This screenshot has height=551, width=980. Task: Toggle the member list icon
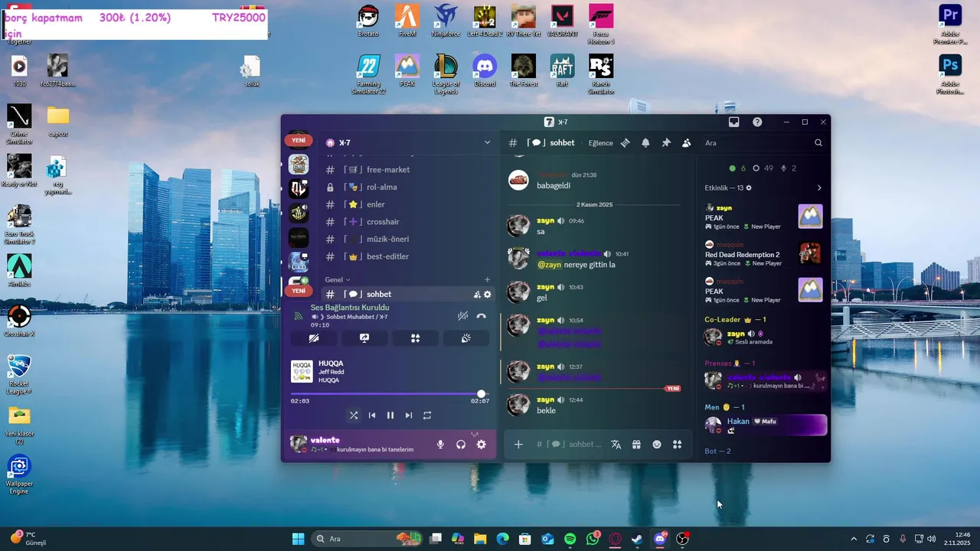(686, 143)
